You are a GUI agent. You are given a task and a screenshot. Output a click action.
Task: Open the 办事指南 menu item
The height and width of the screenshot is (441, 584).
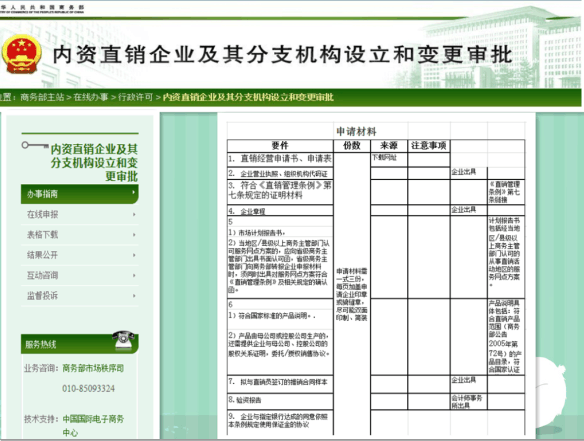(80, 194)
